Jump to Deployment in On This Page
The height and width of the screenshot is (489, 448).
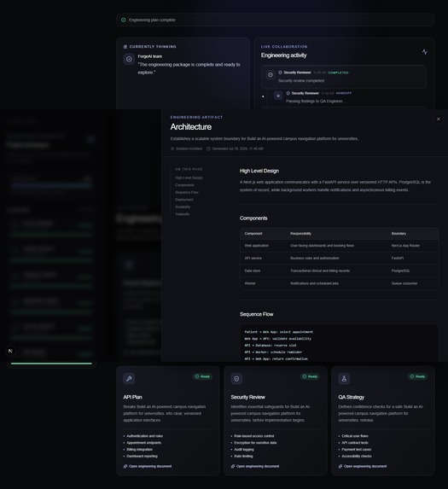[184, 200]
